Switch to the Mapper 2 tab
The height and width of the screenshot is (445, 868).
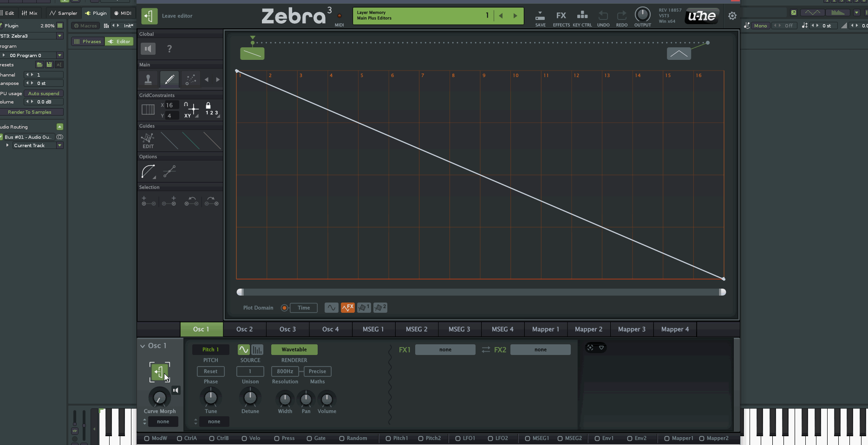tap(588, 329)
